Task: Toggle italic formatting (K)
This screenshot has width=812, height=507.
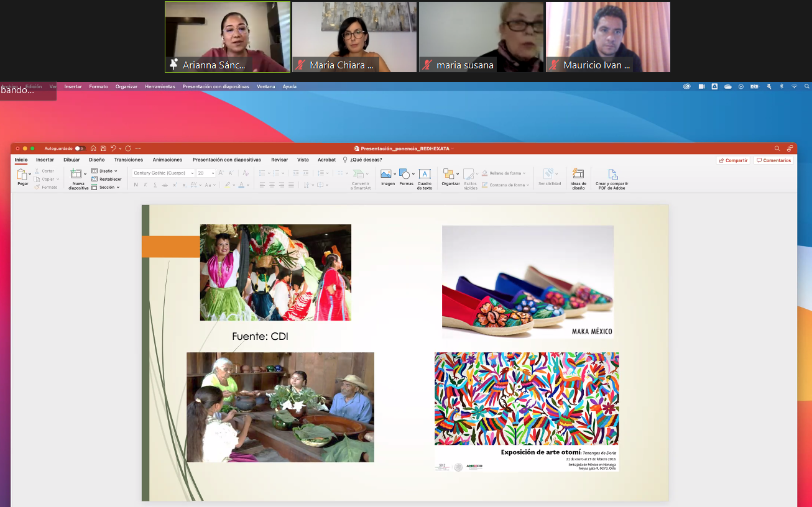Action: pos(145,185)
